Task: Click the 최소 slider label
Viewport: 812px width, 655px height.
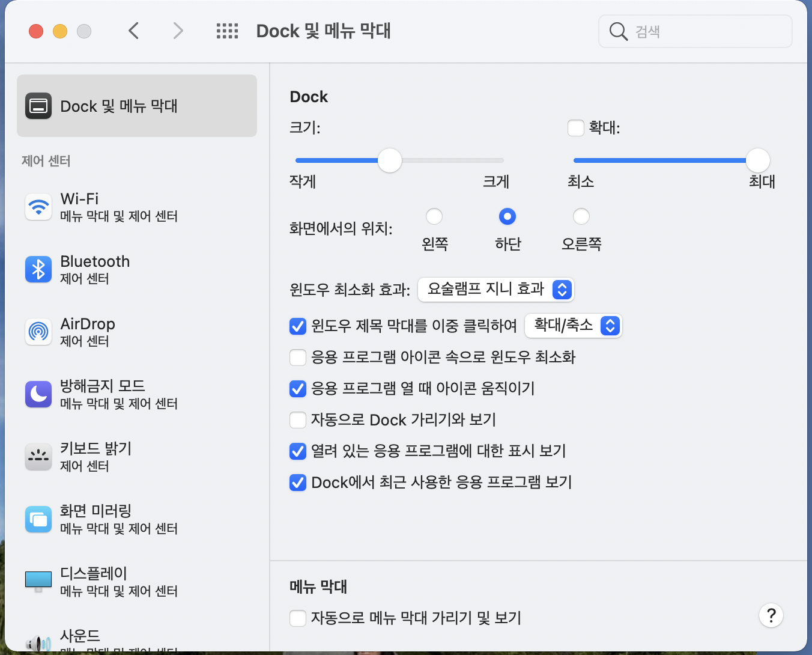Action: 581,181
